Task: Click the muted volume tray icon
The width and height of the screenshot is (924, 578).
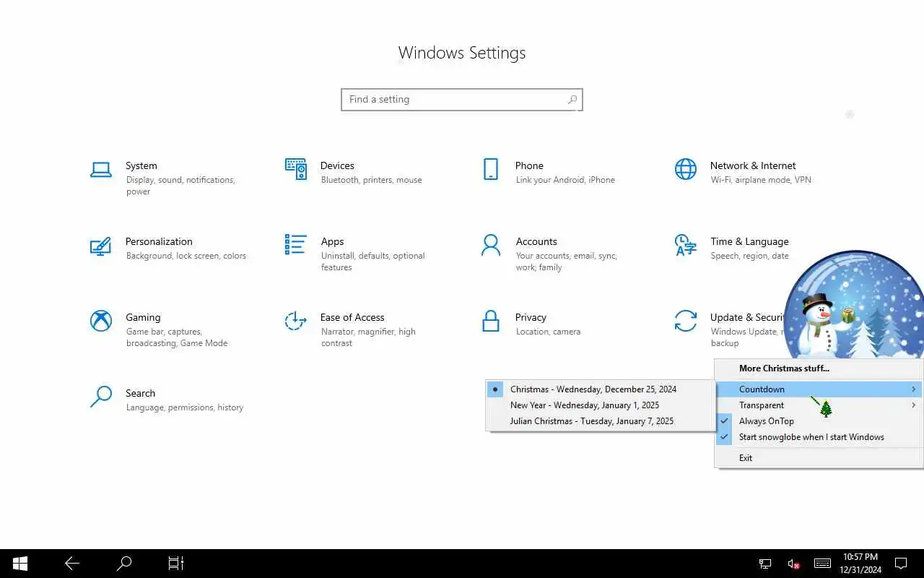Action: click(793, 564)
